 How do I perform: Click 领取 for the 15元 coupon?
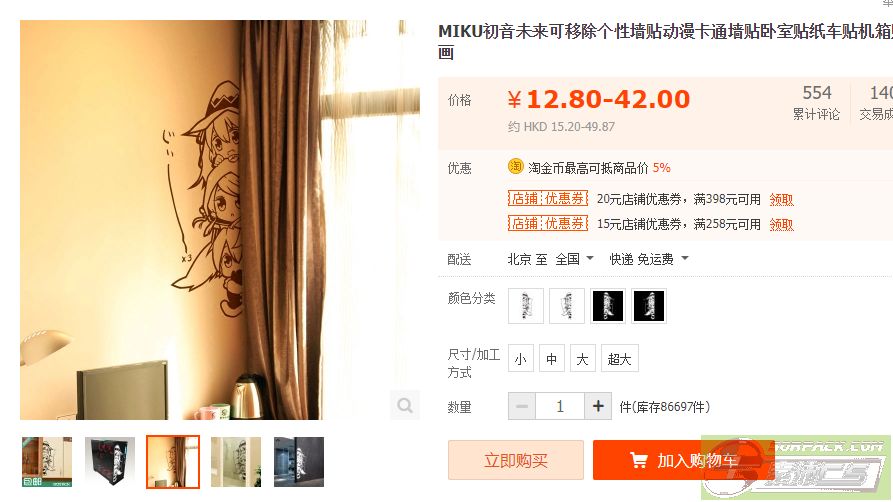pos(781,225)
